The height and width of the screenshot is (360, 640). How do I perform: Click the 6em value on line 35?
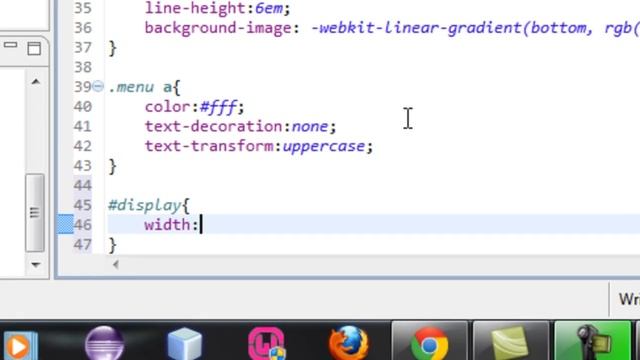point(269,9)
